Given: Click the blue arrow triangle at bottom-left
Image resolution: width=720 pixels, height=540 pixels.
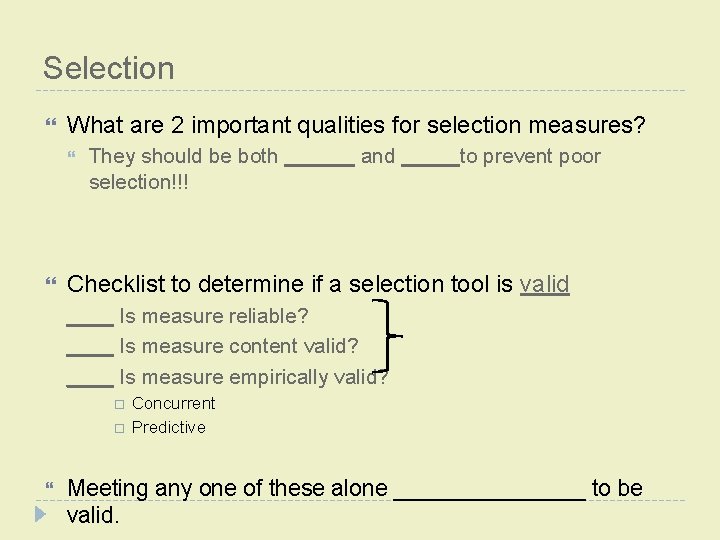Looking at the screenshot, I should [40, 515].
